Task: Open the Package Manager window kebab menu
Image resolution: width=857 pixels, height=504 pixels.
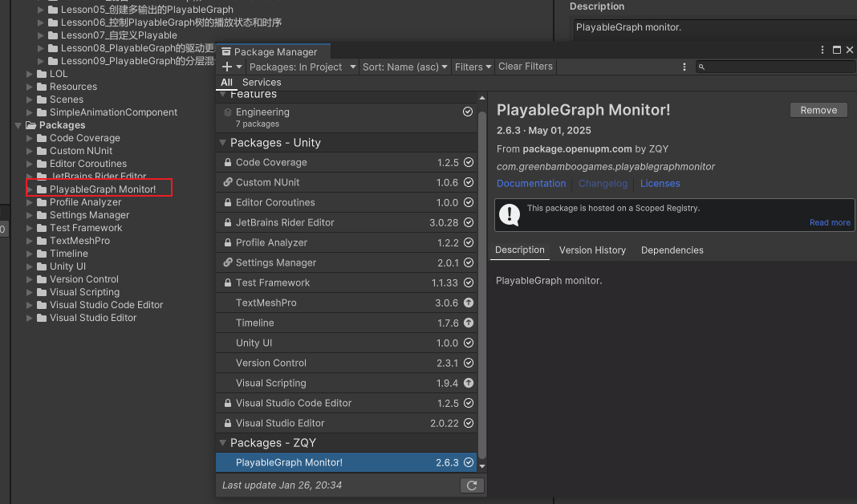Action: tap(822, 51)
